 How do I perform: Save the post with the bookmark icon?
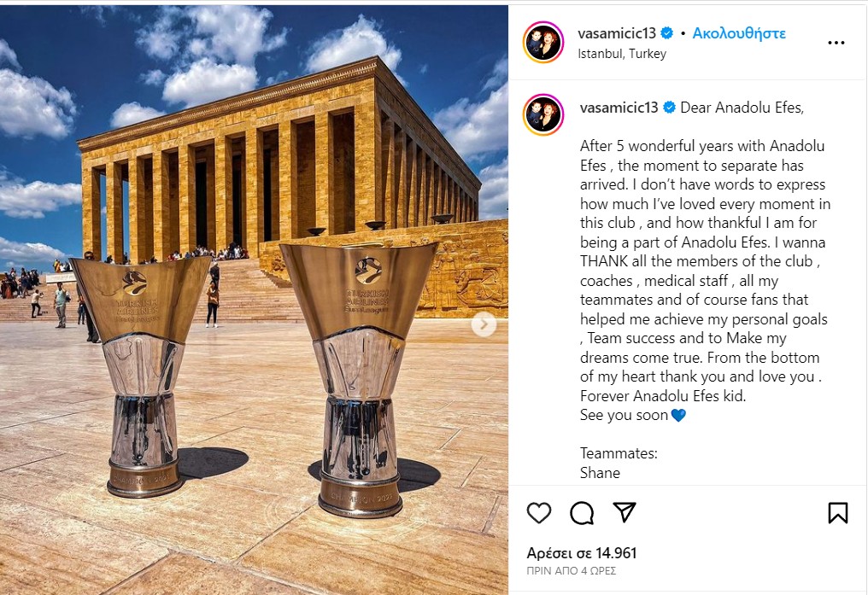tap(838, 513)
